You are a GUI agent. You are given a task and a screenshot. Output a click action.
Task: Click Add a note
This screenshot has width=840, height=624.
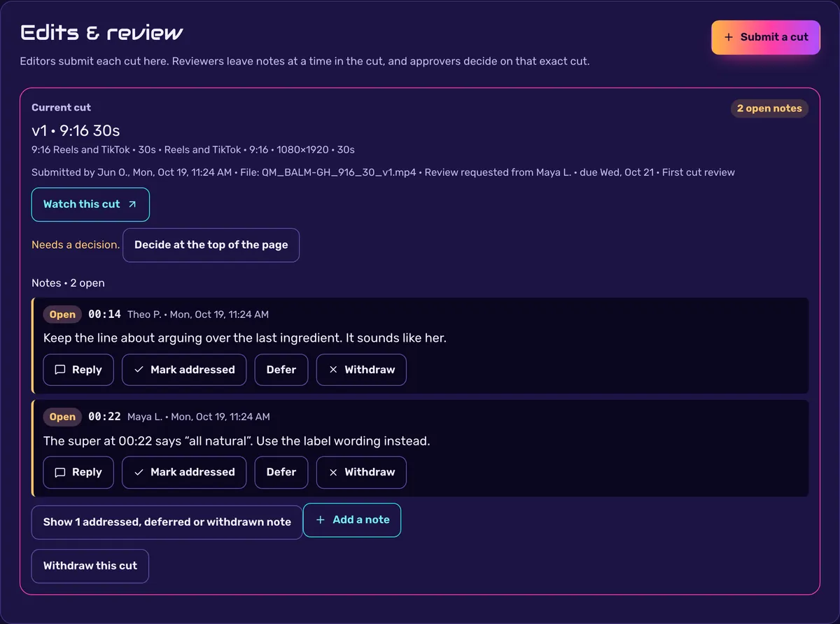(352, 520)
